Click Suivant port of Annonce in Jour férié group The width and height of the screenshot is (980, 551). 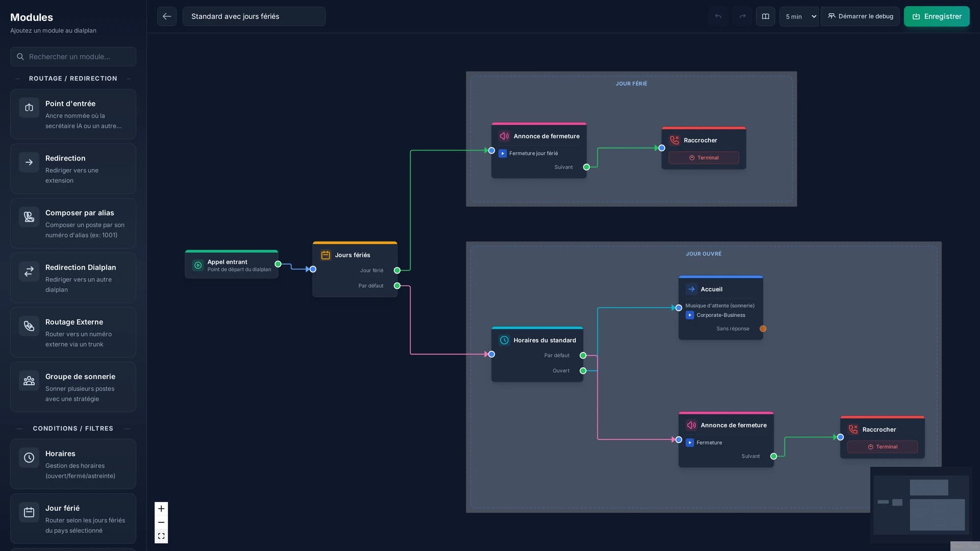coord(586,167)
